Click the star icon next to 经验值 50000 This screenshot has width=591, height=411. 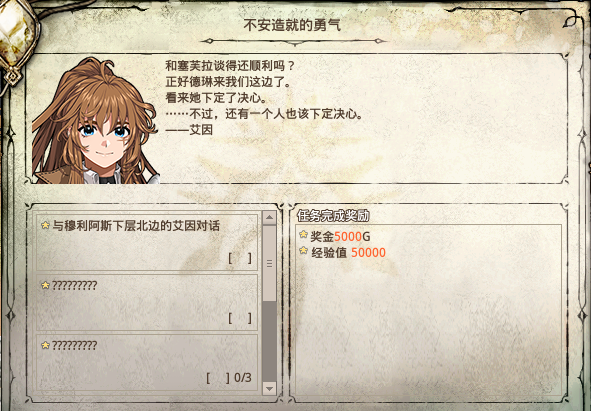click(303, 250)
